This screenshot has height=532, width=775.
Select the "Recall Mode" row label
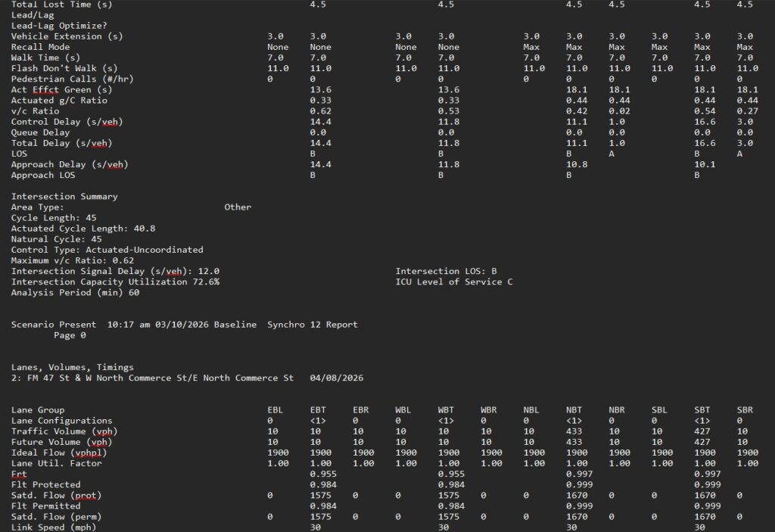pyautogui.click(x=41, y=47)
